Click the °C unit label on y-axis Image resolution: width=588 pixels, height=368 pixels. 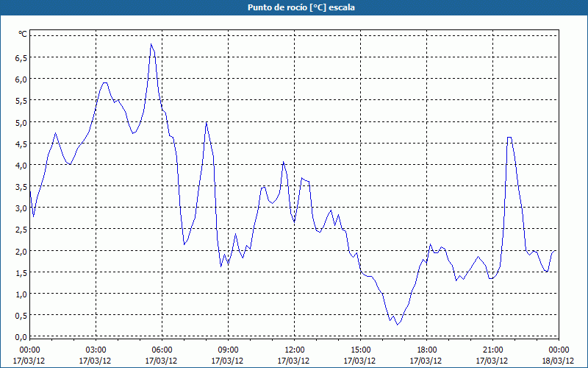click(23, 34)
